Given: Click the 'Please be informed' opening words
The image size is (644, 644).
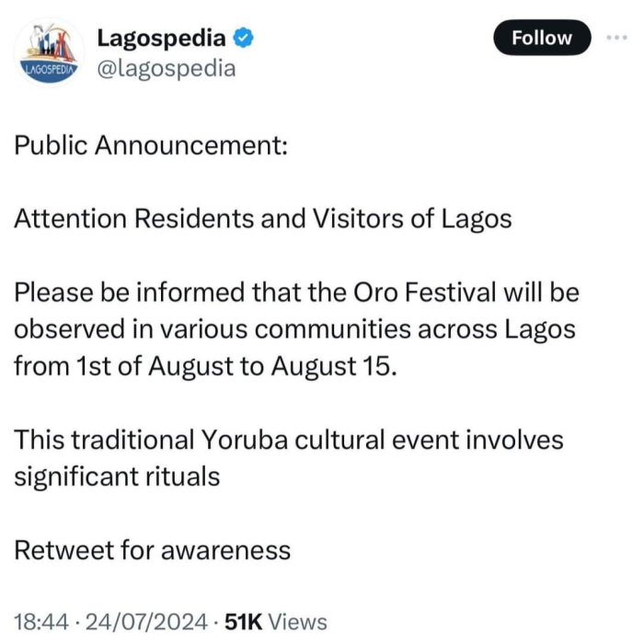Looking at the screenshot, I should [x=130, y=292].
